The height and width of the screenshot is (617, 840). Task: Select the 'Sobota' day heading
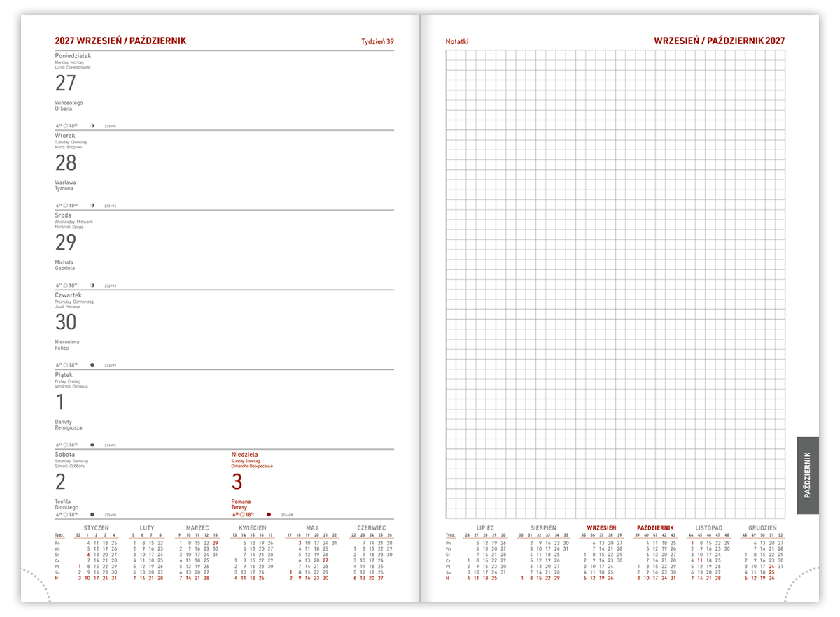[65, 455]
